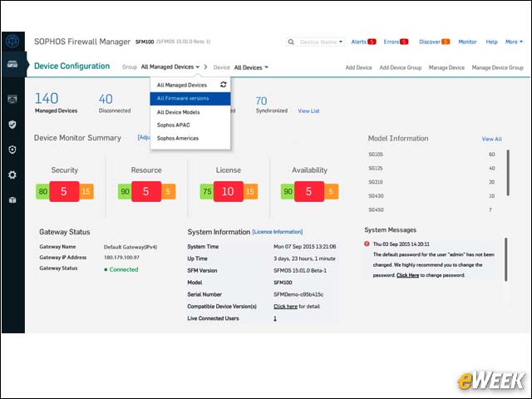Click the 140 Managed Devices count
This screenshot has width=532, height=399.
[x=47, y=98]
